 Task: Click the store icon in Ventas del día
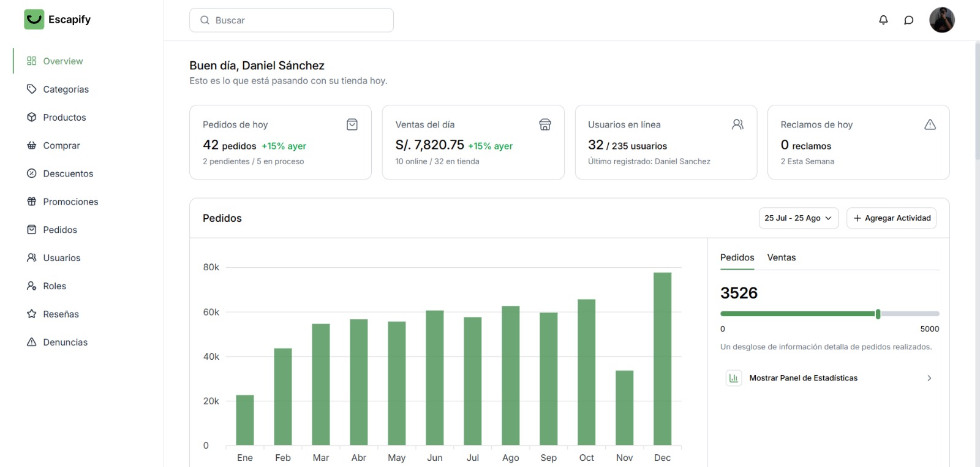(x=545, y=124)
